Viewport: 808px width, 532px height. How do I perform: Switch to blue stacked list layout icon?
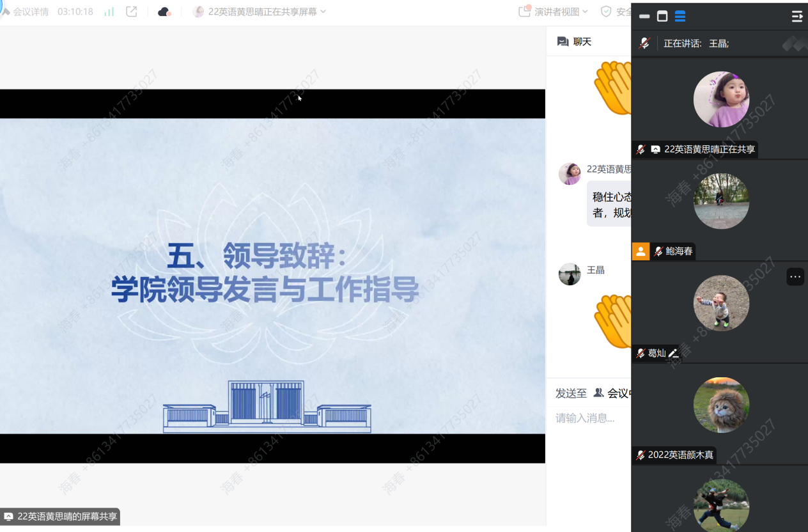point(680,16)
